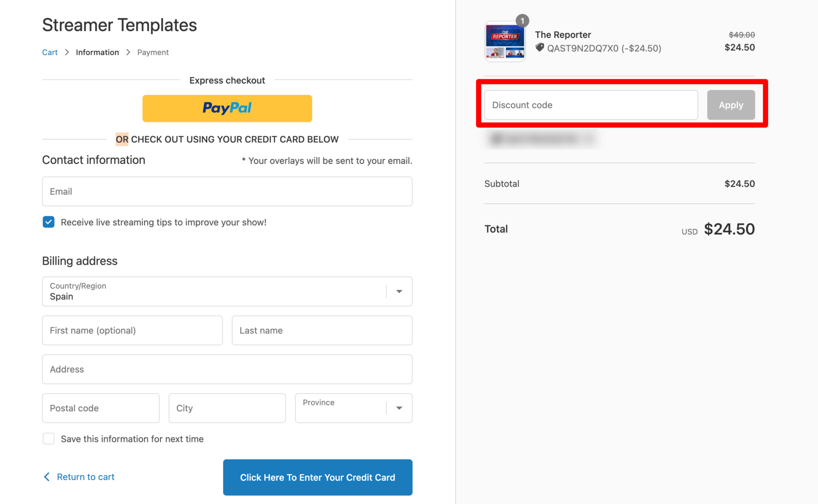Viewport: 818px width, 504px height.
Task: Click the discount tag icon beside QAST9N2DQ7X0
Action: (539, 48)
